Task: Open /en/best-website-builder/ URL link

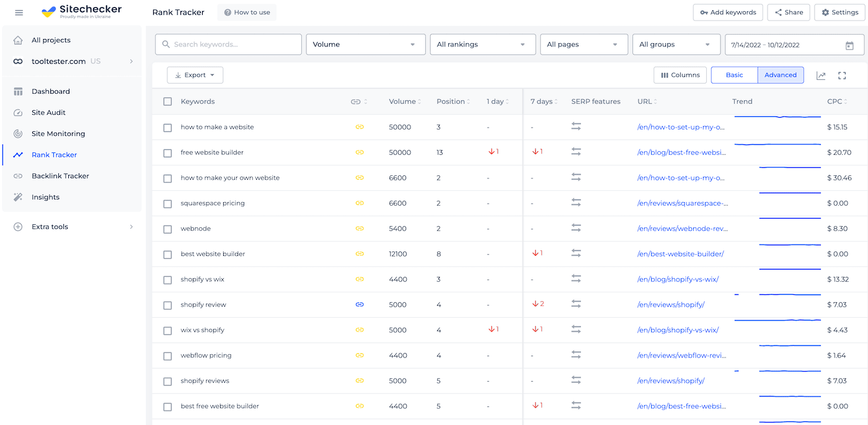Action: pyautogui.click(x=681, y=254)
